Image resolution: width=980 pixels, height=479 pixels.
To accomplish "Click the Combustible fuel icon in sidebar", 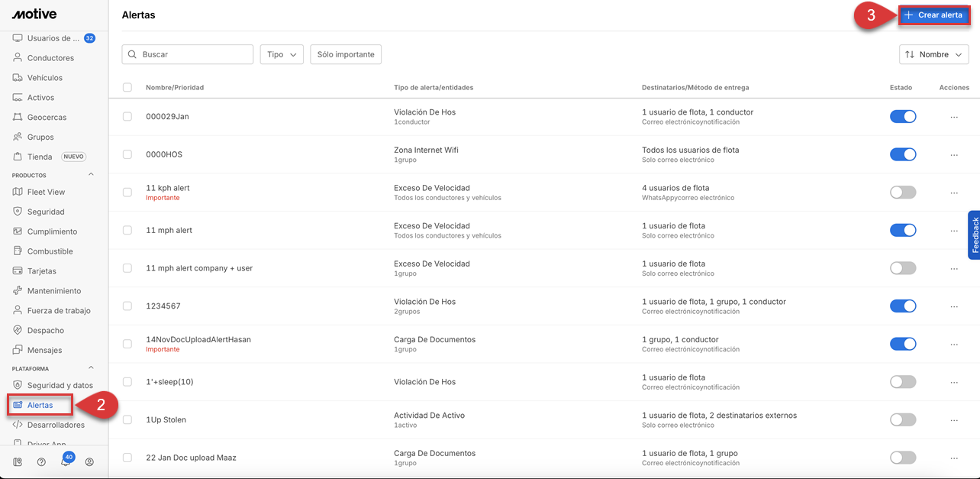I will [18, 251].
